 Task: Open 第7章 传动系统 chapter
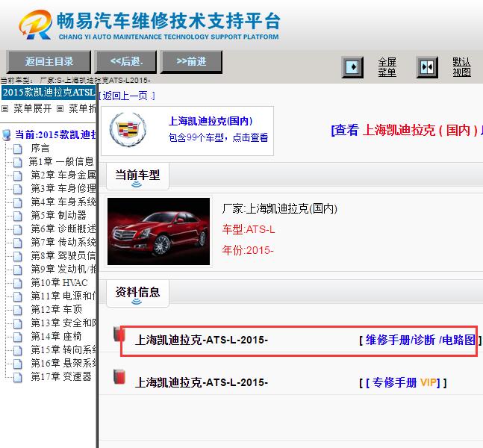tap(63, 242)
